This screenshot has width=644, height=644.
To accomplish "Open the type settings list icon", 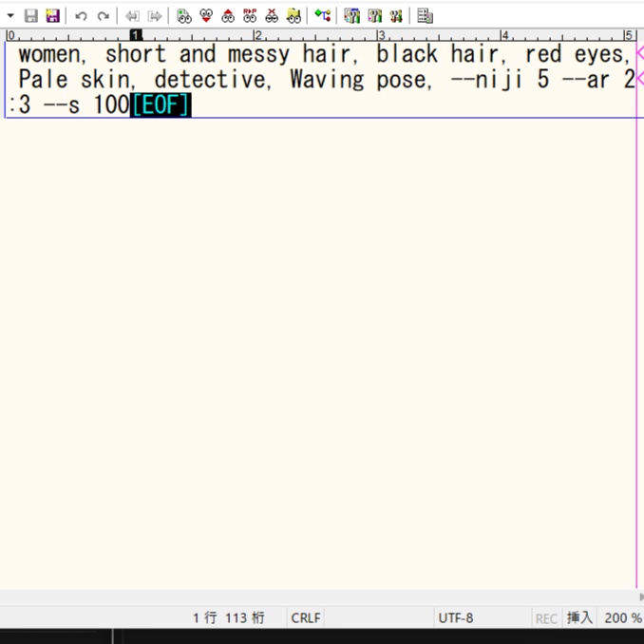I will click(352, 16).
